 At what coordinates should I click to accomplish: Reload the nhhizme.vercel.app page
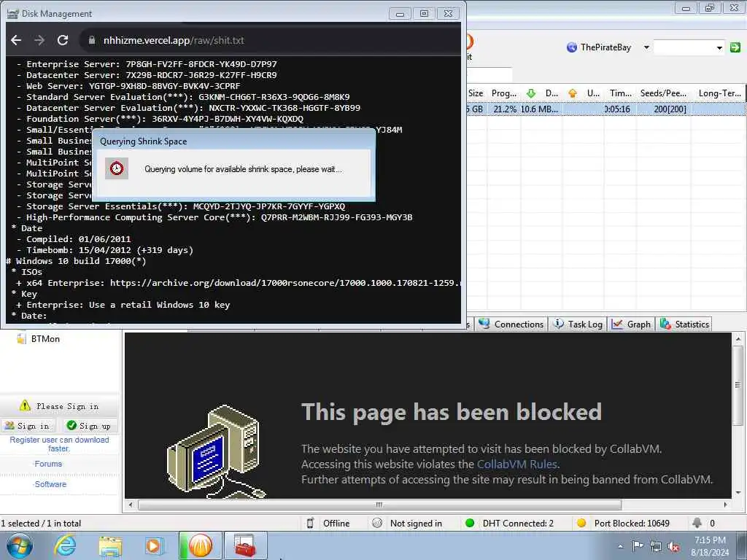pyautogui.click(x=63, y=41)
